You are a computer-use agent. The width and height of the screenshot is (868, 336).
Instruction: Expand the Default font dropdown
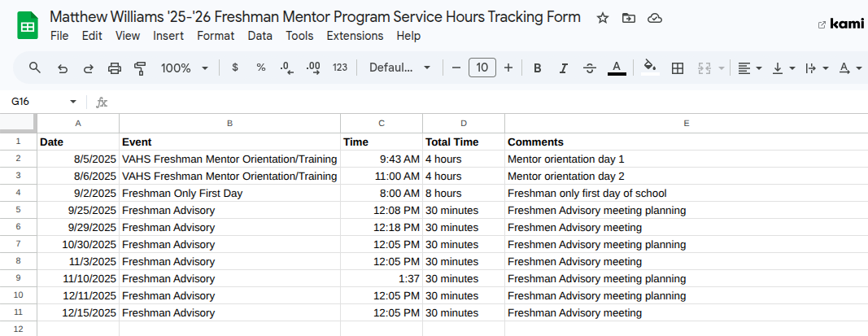(x=399, y=68)
